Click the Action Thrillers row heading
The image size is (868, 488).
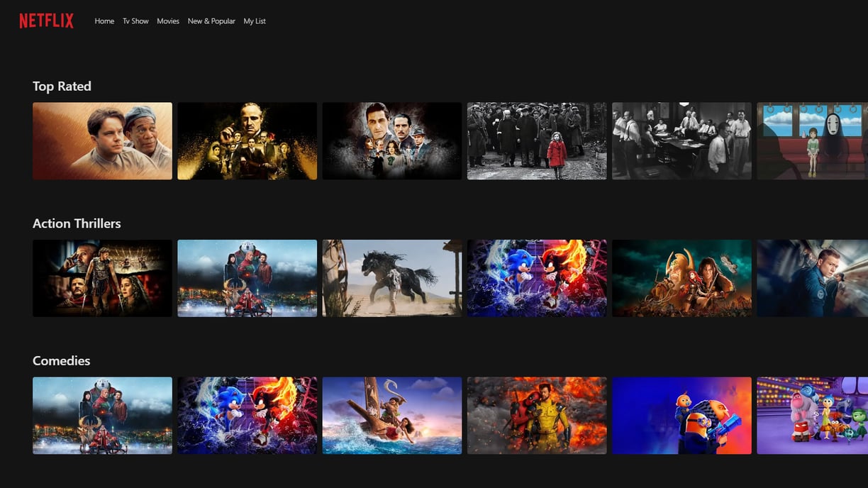tap(77, 223)
